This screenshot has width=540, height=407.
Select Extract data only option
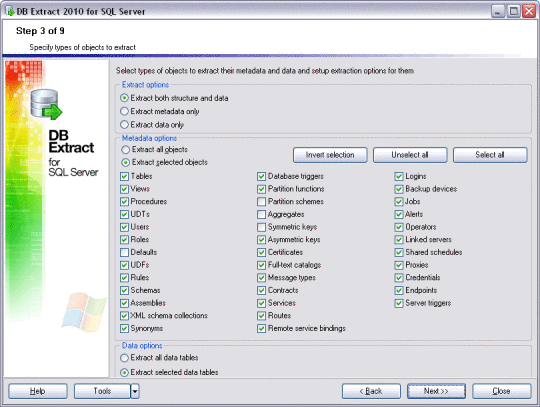coord(124,124)
